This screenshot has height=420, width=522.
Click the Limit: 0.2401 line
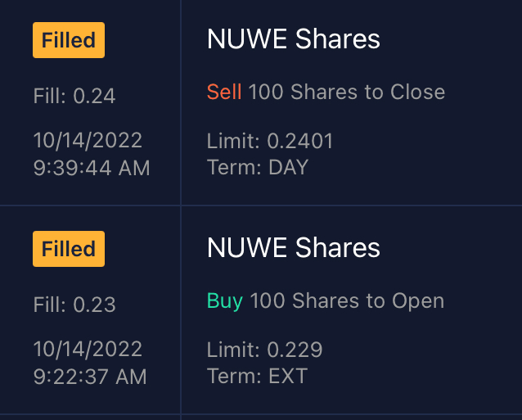tap(270, 142)
